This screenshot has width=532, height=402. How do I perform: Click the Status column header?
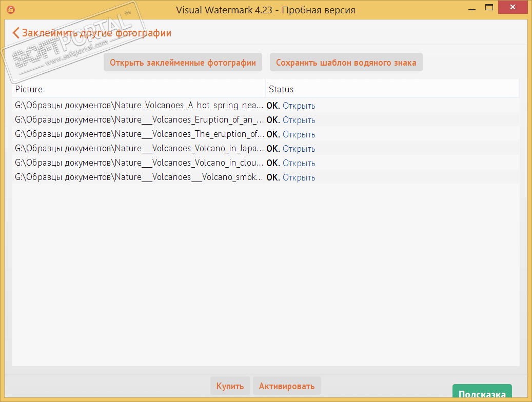click(x=392, y=89)
